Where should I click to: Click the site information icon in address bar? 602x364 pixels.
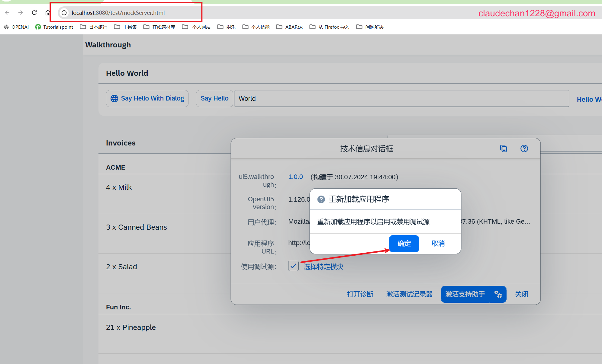tap(64, 13)
